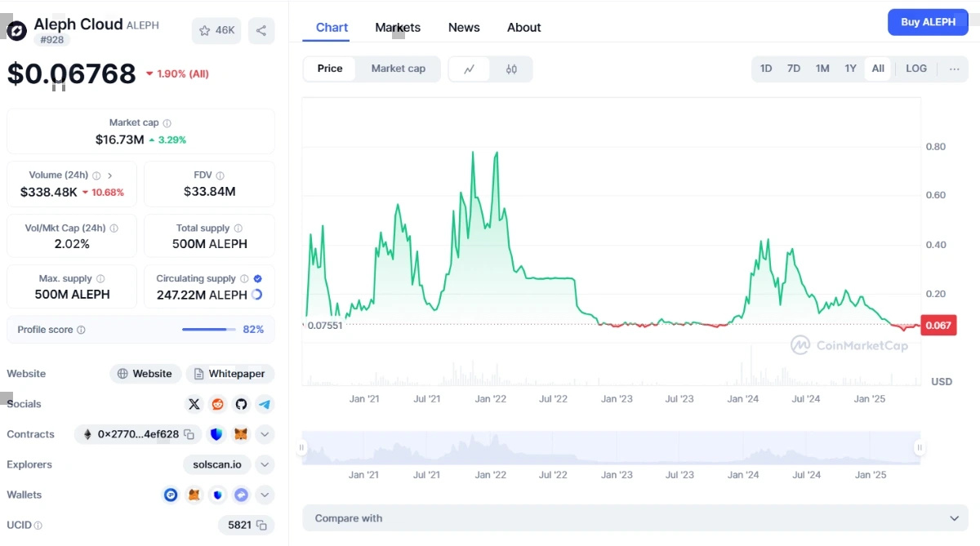Toggle LOG scale on the chart
The image size is (980, 546).
pyautogui.click(x=916, y=69)
